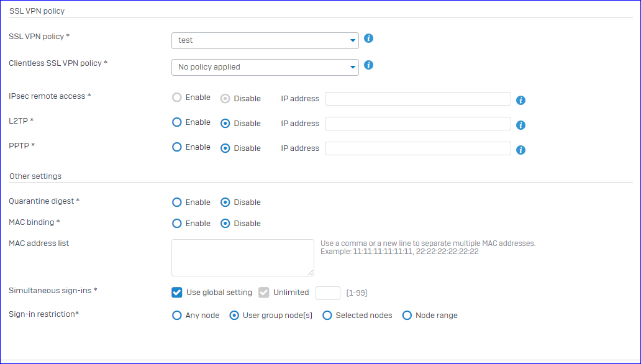
Task: Choose Node range sign-in restriction
Action: [x=407, y=316]
